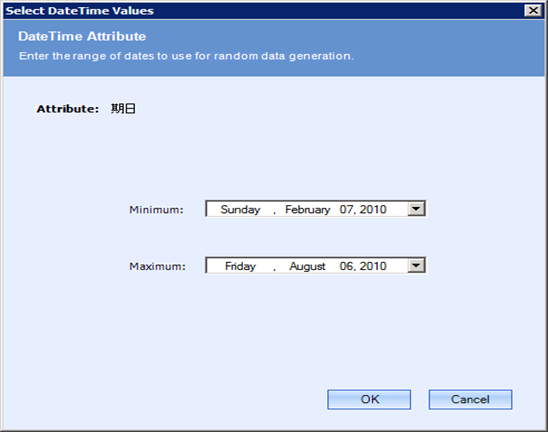This screenshot has height=432, width=548.
Task: Select February month in Minimum field
Action: (308, 209)
